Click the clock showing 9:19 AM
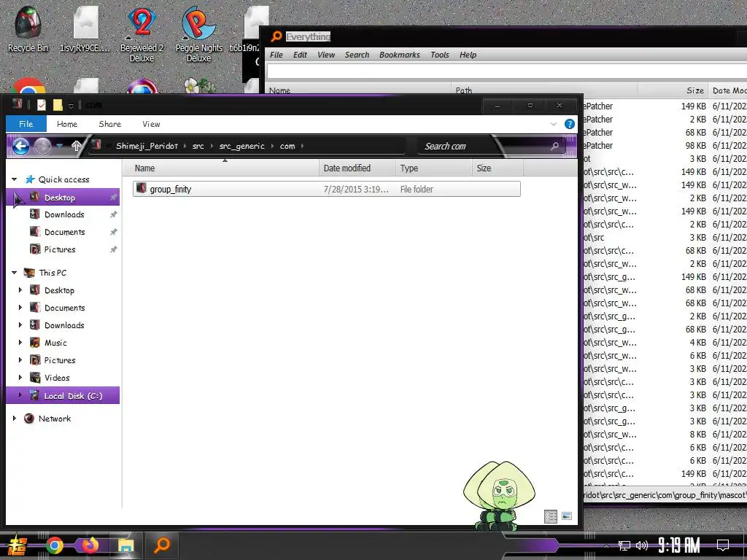Viewport: 747px width, 560px height. (x=679, y=545)
